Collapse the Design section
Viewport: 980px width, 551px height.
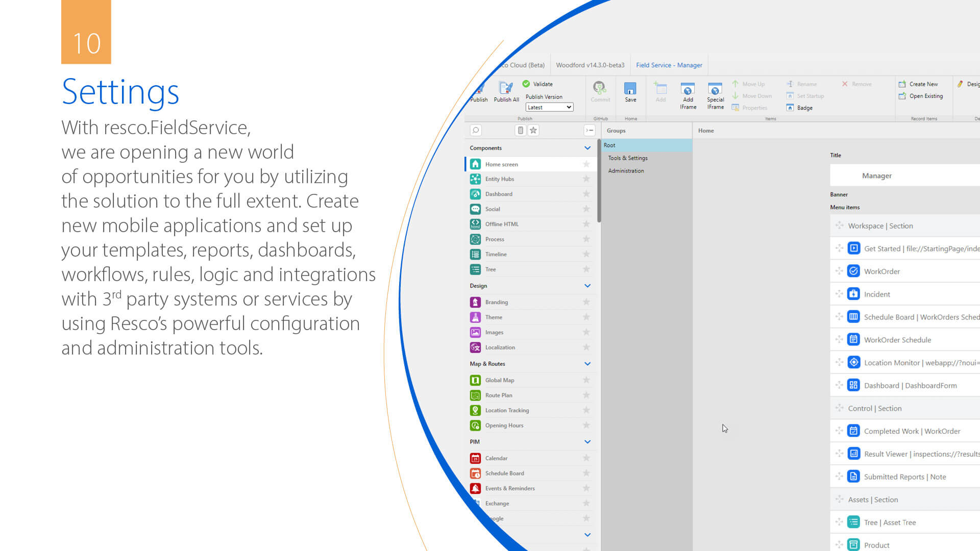tap(587, 286)
